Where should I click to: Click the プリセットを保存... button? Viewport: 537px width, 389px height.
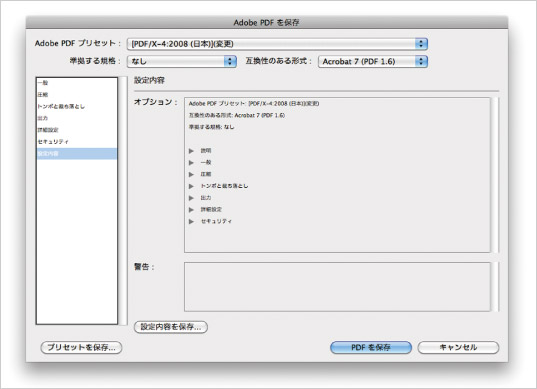[x=82, y=347]
